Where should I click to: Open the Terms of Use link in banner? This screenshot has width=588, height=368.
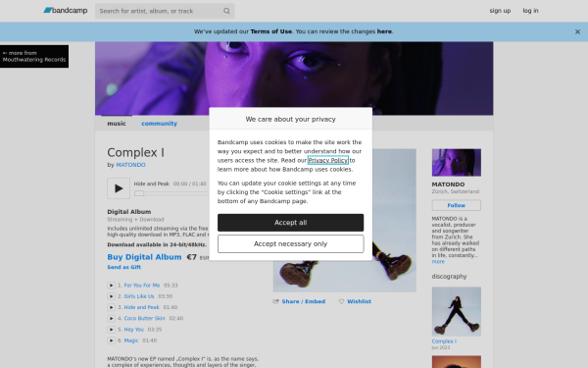click(270, 31)
